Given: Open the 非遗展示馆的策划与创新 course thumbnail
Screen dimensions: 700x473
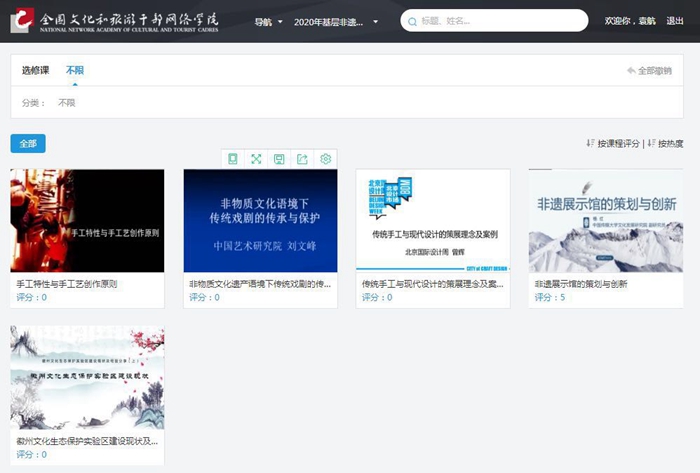Looking at the screenshot, I should tap(606, 220).
